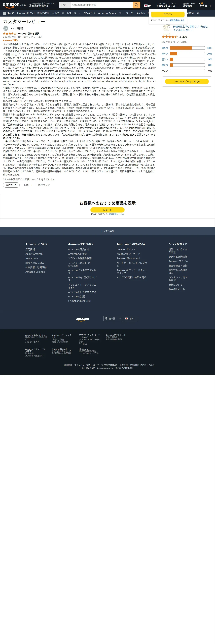This screenshot has height=644, width=215.
Task: Click into the Amazon.co.jp search field
Action: [102, 5]
